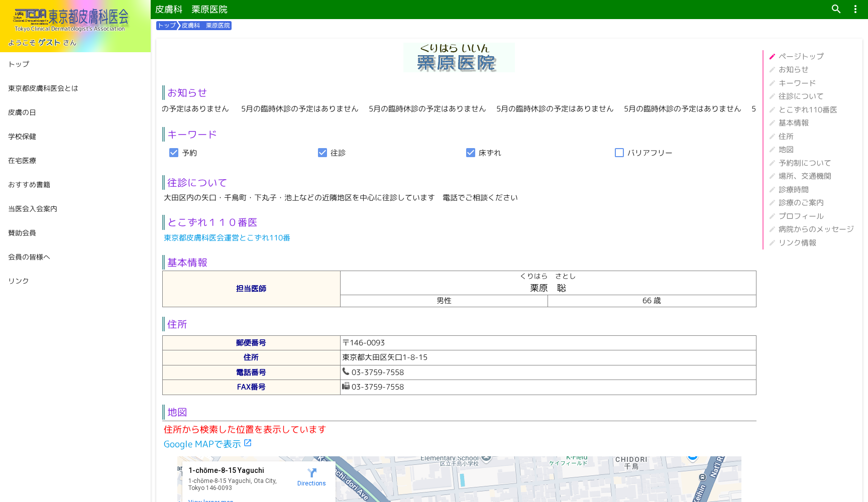Jump to 往診について in page index
This screenshot has height=502, width=868.
pos(801,96)
